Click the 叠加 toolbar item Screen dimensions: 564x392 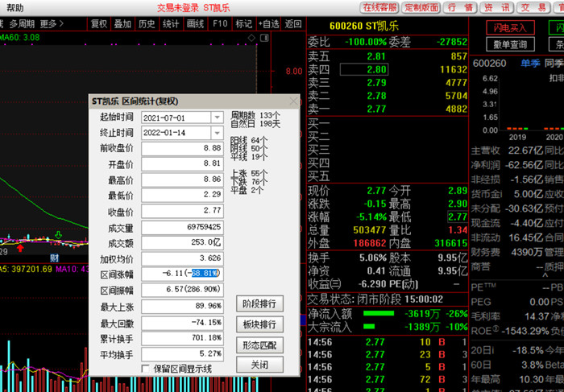click(x=122, y=24)
